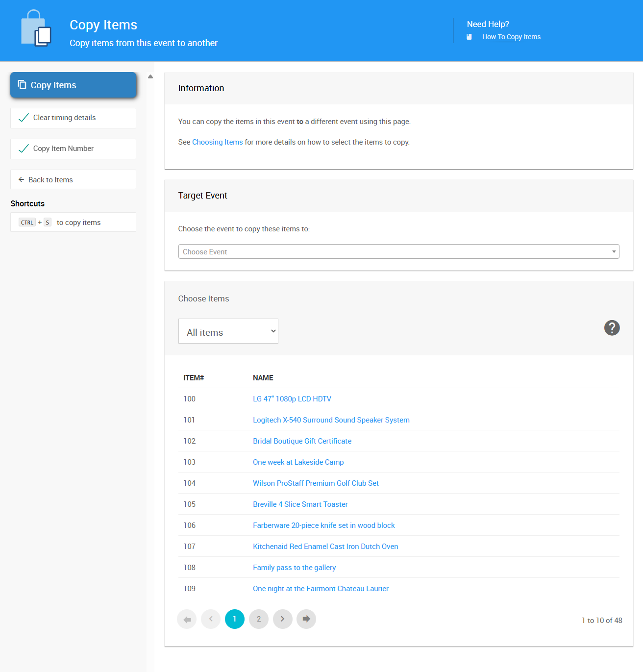Click the question mark help icon
Screen dimensions: 643x672
pyautogui.click(x=612, y=328)
